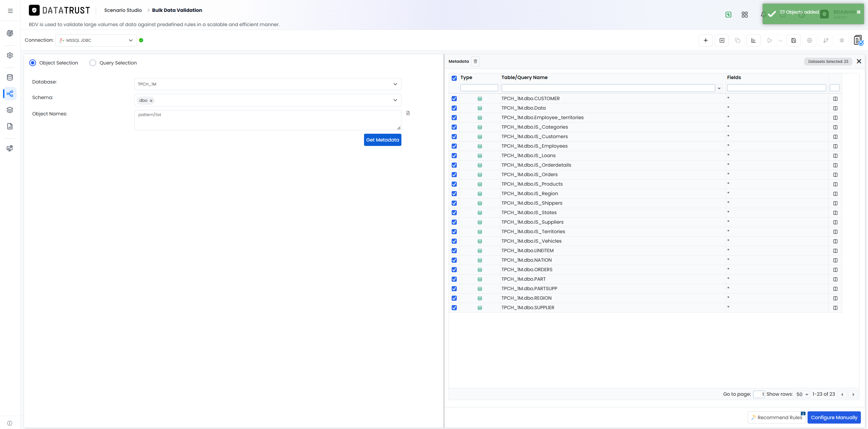Close the Metadata panel with X
Screen dimensions: 868x429
[859, 61]
